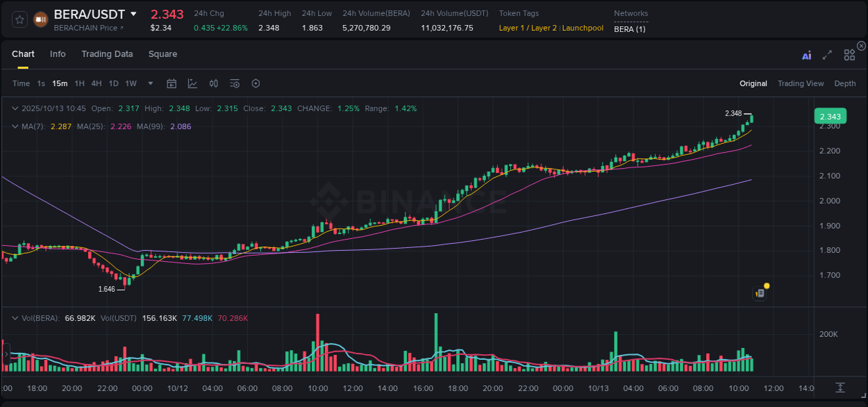The height and width of the screenshot is (407, 868).
Task: Select the 1D timeframe
Action: [113, 83]
